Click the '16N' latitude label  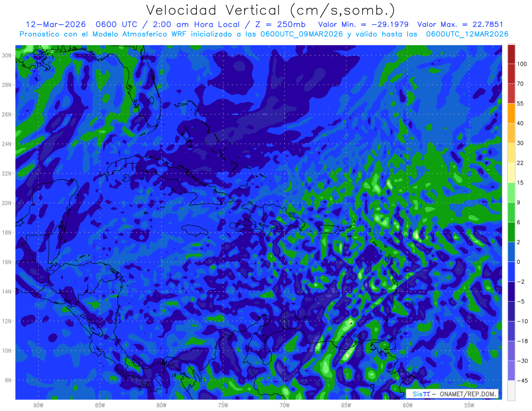[8, 262]
